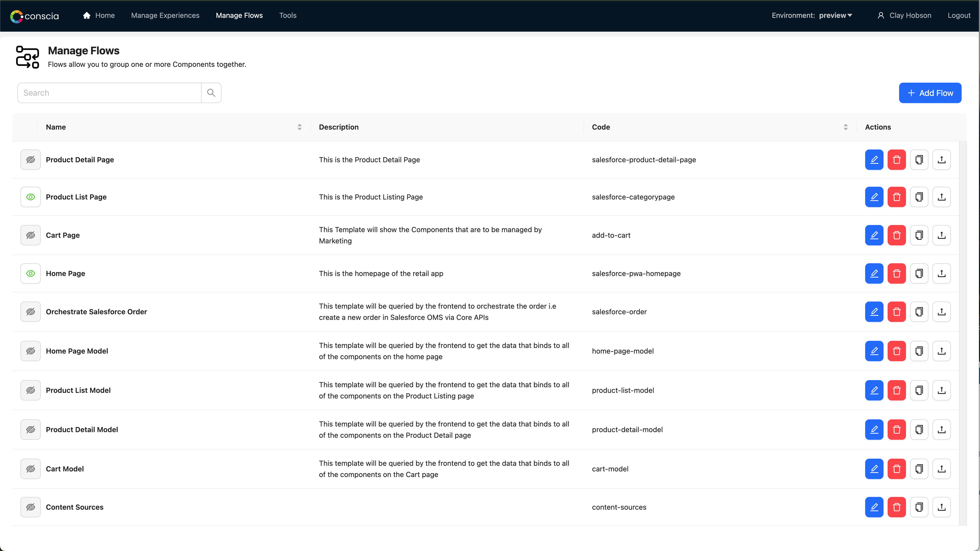Open the Environment preview dropdown
980x551 pixels.
tap(836, 15)
